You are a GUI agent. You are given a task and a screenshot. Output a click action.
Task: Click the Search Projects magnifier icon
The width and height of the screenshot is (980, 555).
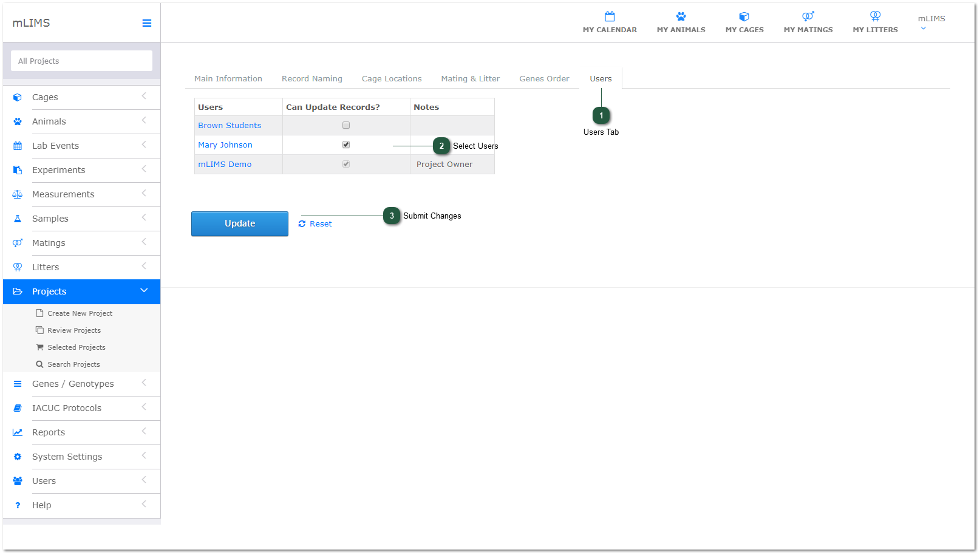click(x=39, y=364)
